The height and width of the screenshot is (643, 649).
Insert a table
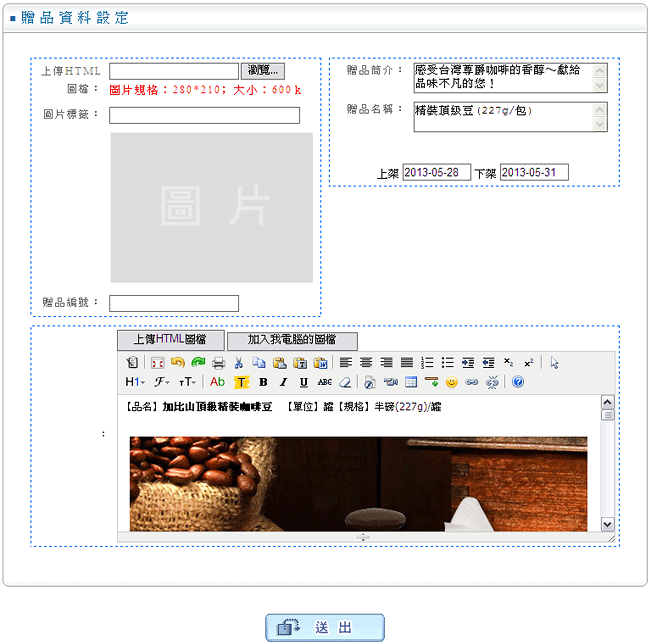[411, 382]
